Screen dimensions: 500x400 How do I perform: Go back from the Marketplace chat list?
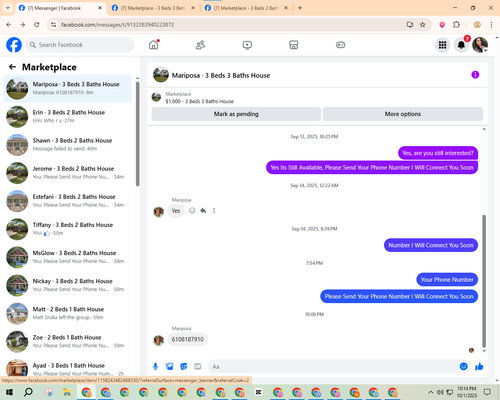12,67
